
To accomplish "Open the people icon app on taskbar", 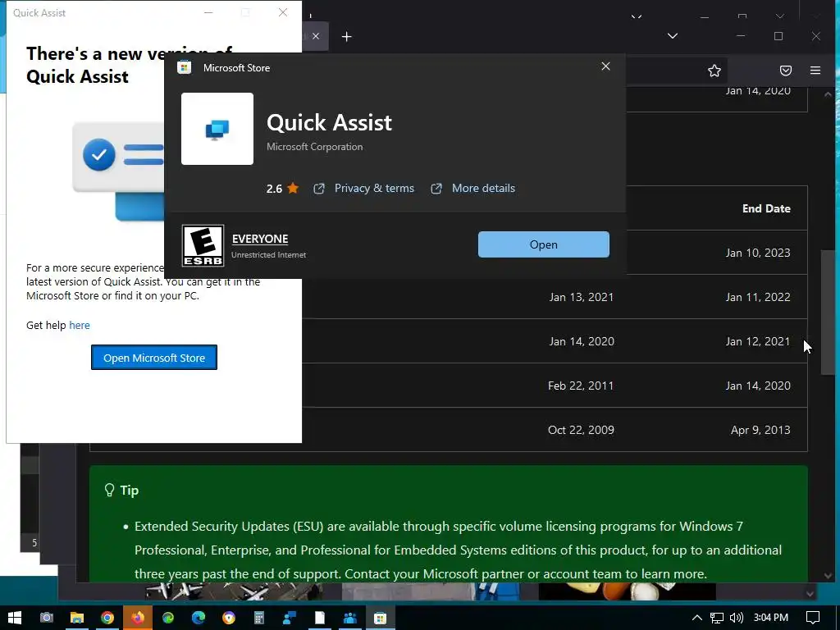I will coord(349,618).
